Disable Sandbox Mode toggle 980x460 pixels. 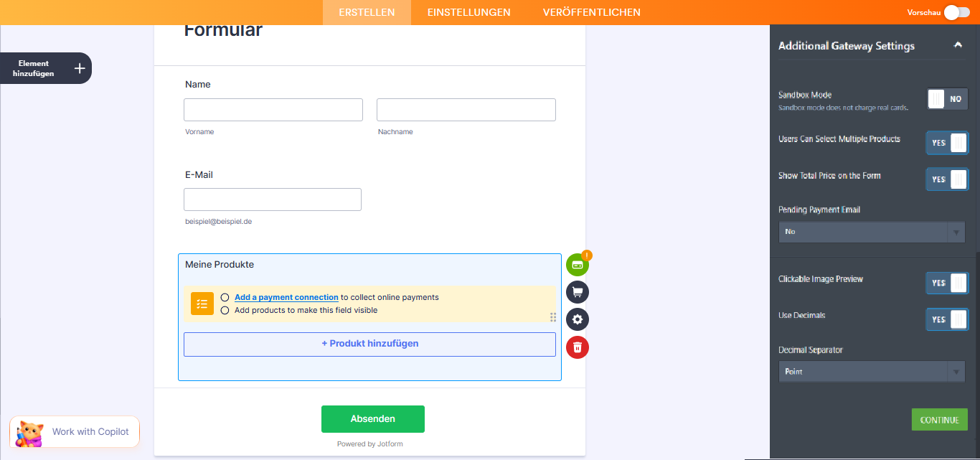click(x=947, y=99)
